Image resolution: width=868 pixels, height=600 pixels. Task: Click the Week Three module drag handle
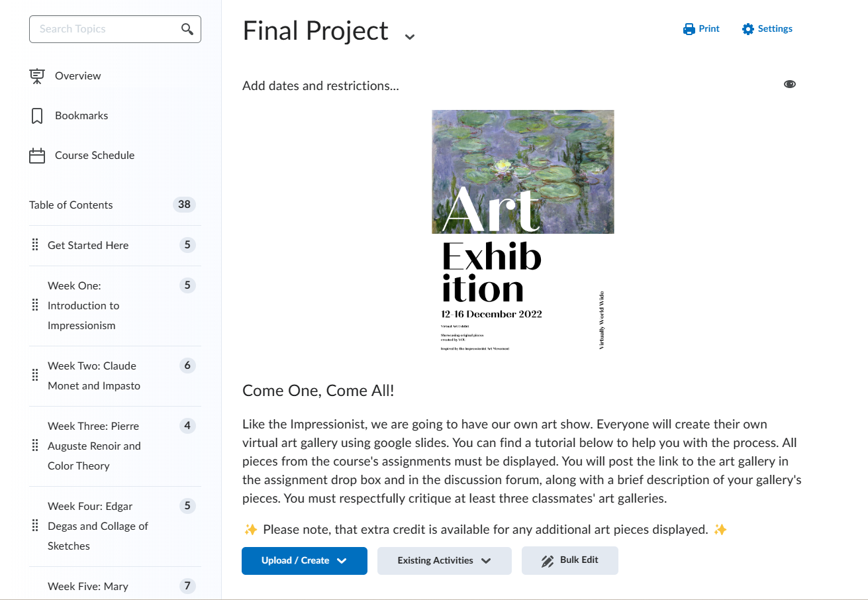click(x=35, y=446)
